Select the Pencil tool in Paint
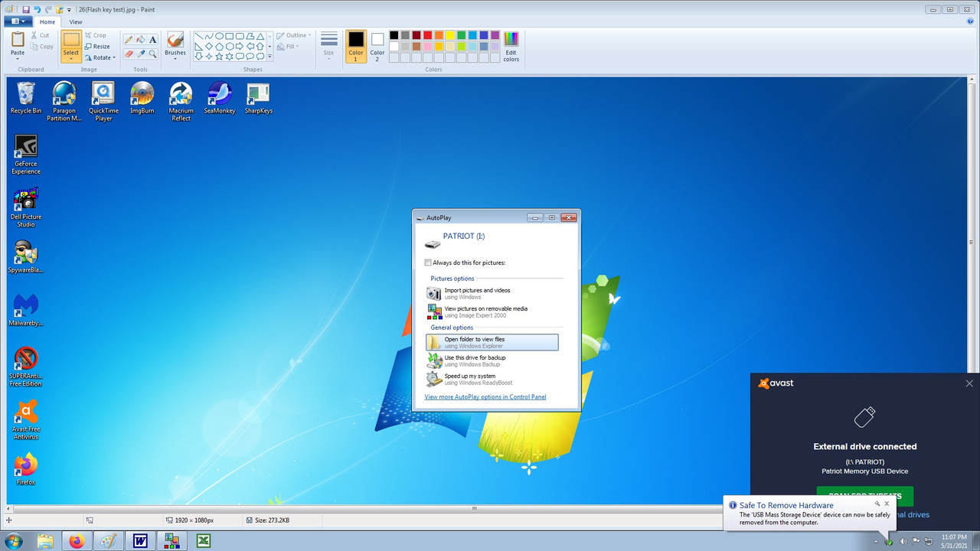Image resolution: width=980 pixels, height=551 pixels. (129, 40)
